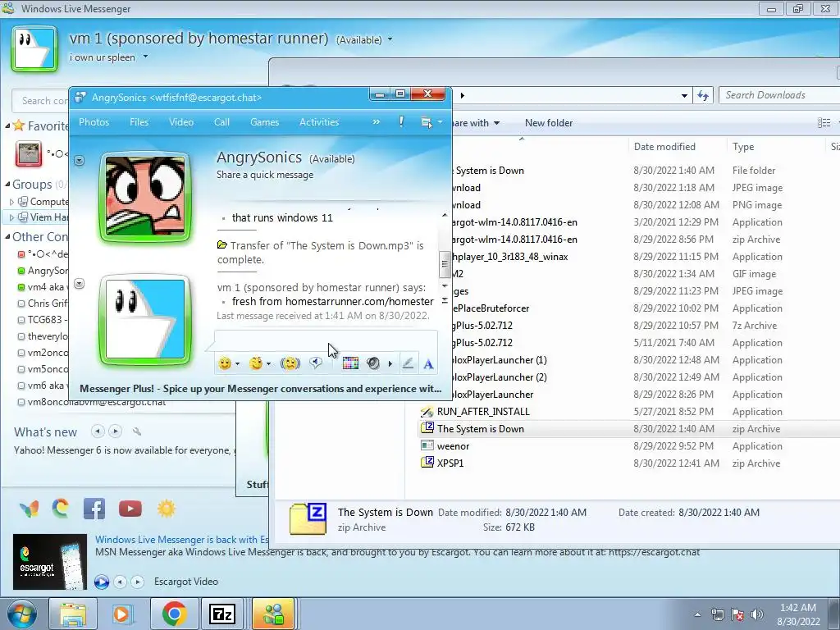Collapse AngrySonics' display picture with the small arrow

(80, 160)
